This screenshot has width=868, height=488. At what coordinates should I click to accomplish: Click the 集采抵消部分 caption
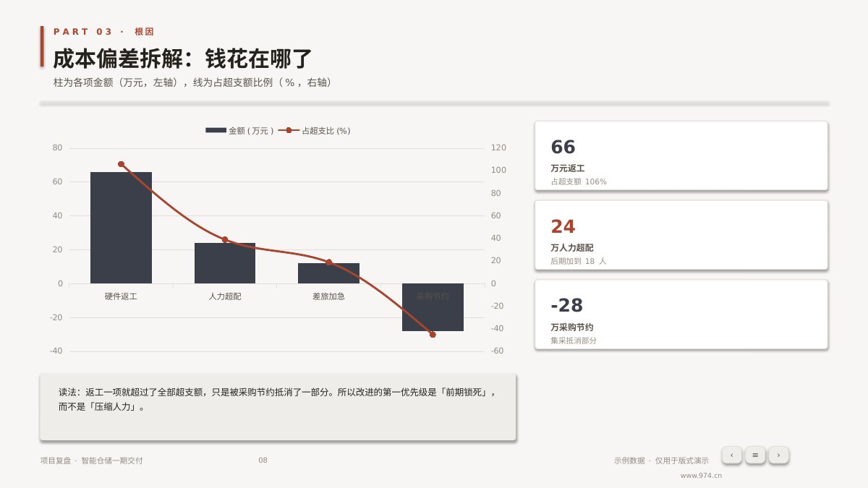coord(574,341)
